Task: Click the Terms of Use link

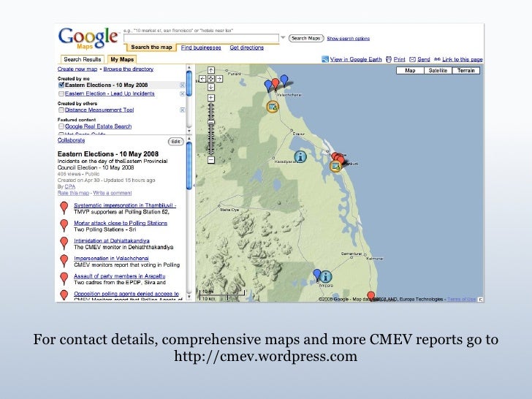Action: point(461,300)
